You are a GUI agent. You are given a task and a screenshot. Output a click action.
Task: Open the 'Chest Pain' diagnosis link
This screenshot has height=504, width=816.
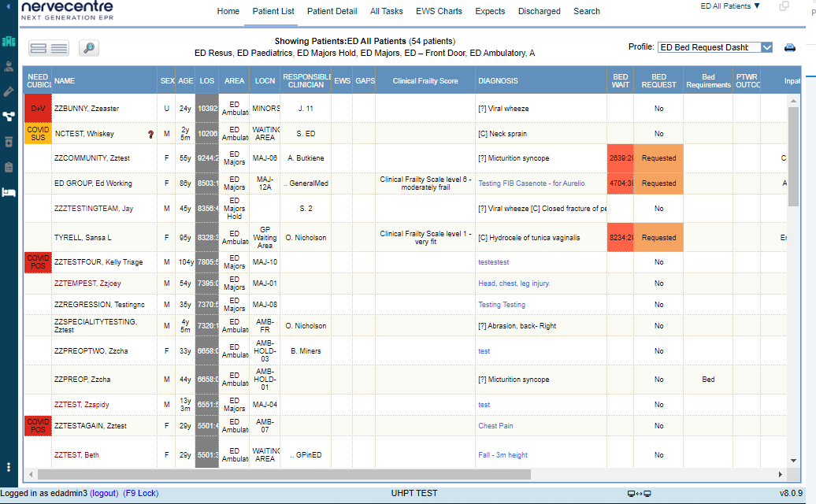(x=495, y=425)
